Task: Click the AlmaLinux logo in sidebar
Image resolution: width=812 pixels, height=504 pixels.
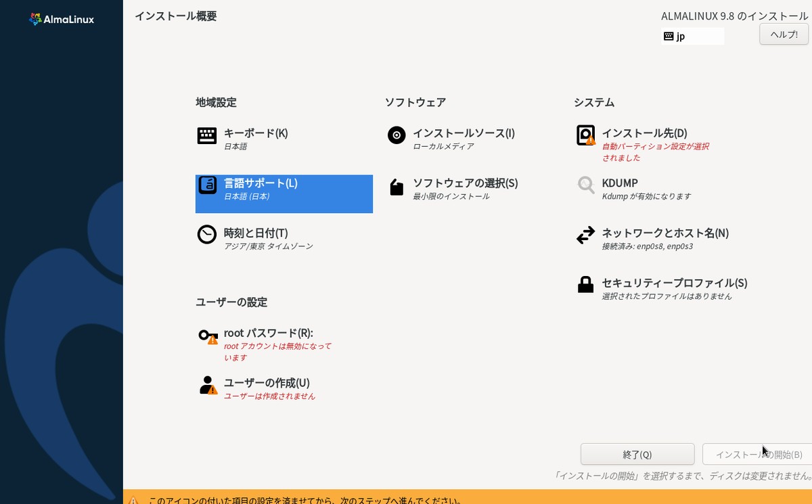Action: pos(62,20)
